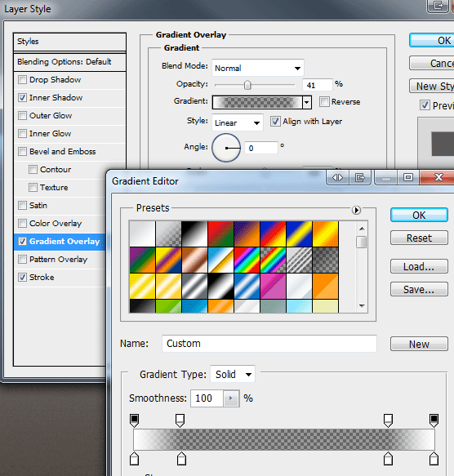Open the gradient picker dropdown arrow
Viewport: 454px width, 476px height.
tap(307, 102)
